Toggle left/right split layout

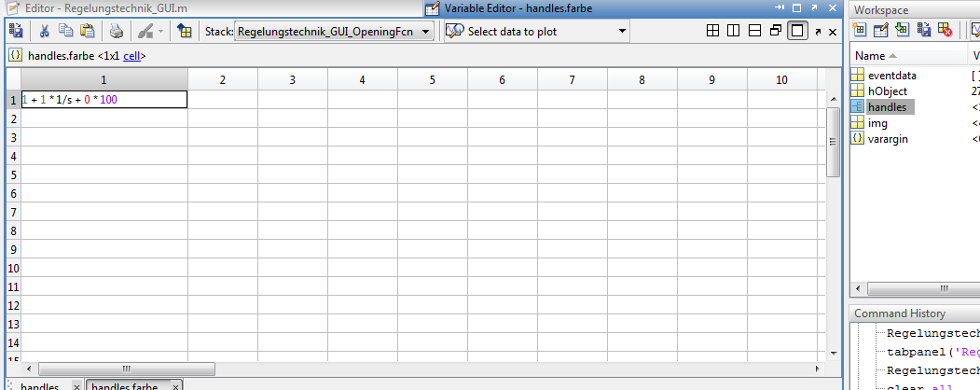[733, 31]
